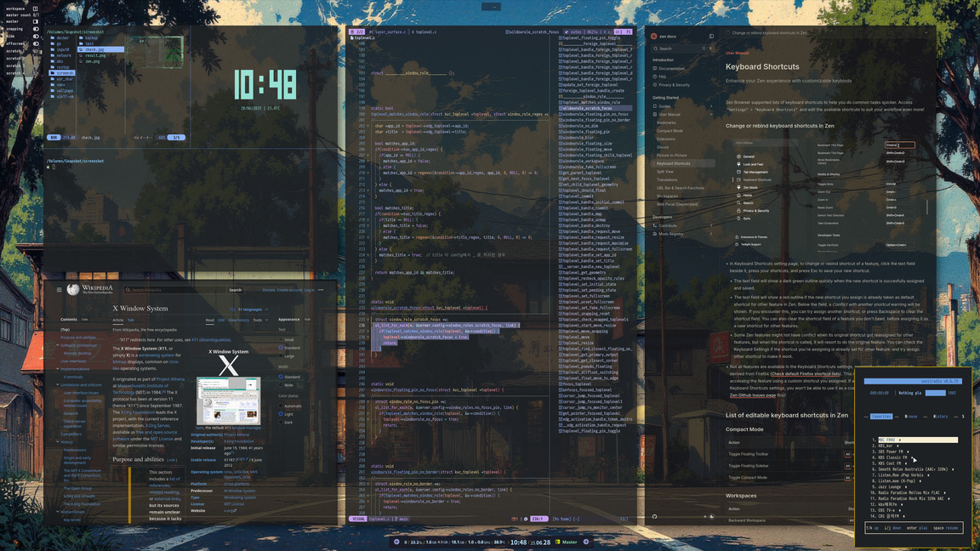Select the Wide width radio
Screen dimensions: 980x551
coord(281,385)
